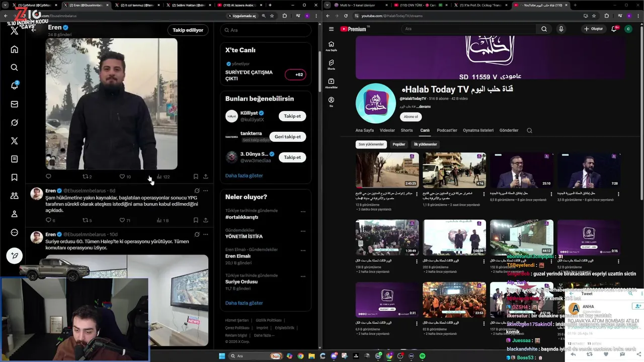The width and height of the screenshot is (644, 362).
Task: Switch to Oynatma listeleri tab
Action: (478, 130)
